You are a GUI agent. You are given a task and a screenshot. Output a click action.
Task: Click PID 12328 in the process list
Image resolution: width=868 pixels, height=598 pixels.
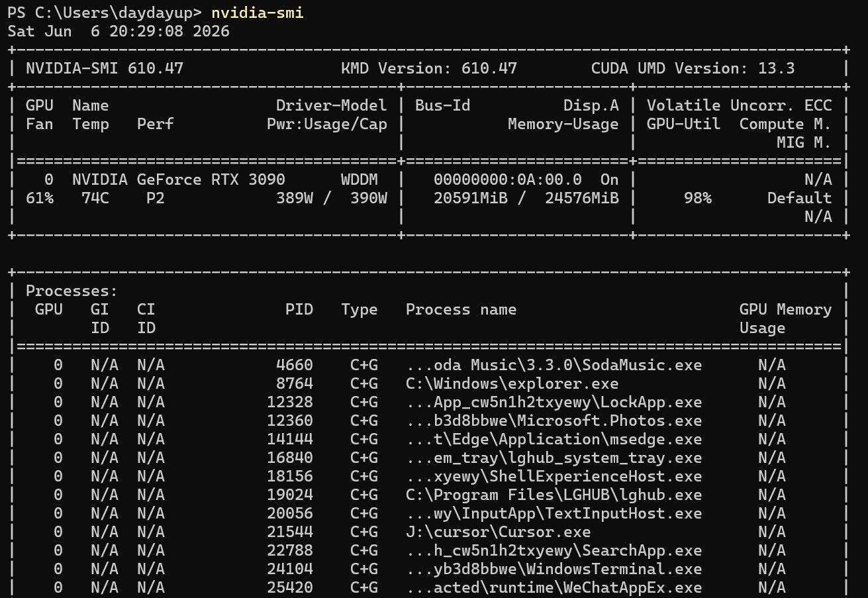point(290,402)
